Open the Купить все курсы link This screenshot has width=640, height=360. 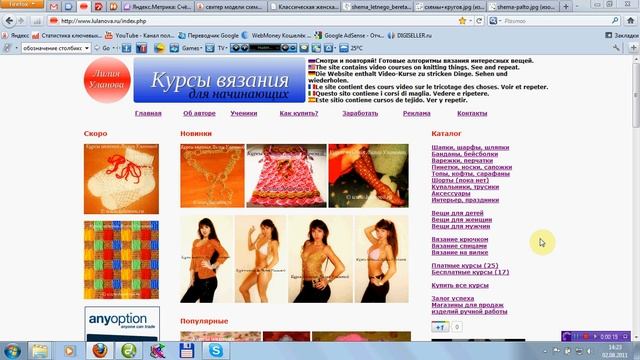(460, 285)
